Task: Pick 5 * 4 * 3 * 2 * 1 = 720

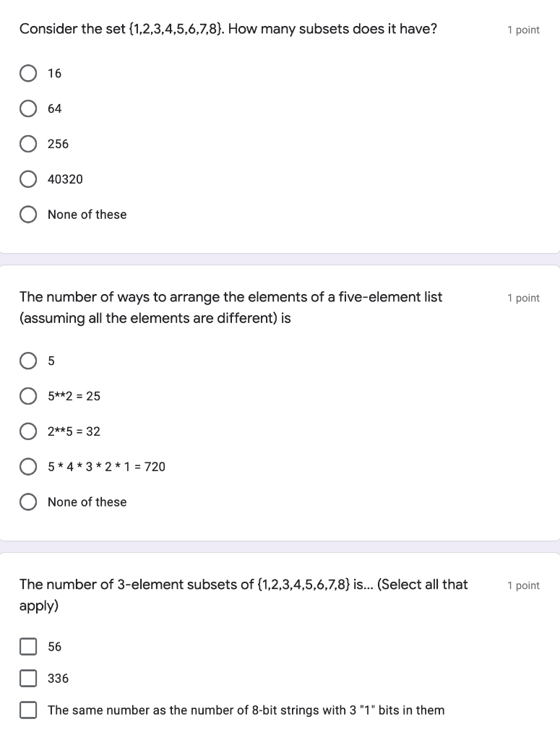Action: 28,466
